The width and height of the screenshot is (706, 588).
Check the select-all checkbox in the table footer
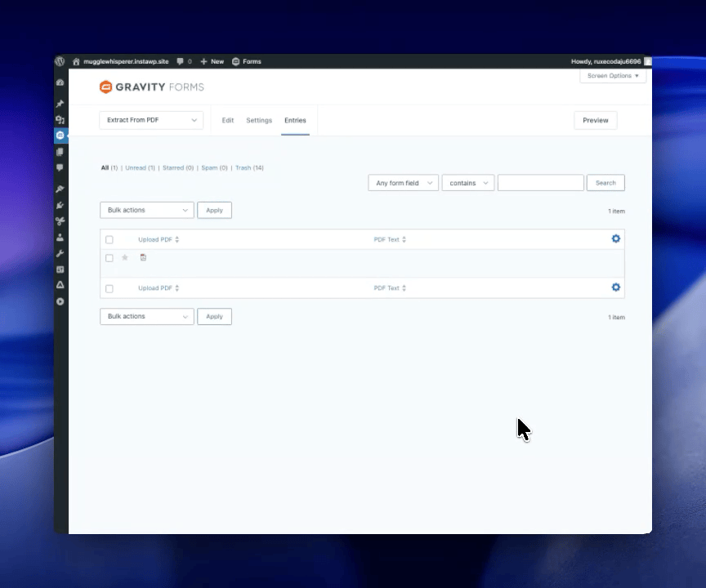(x=109, y=288)
